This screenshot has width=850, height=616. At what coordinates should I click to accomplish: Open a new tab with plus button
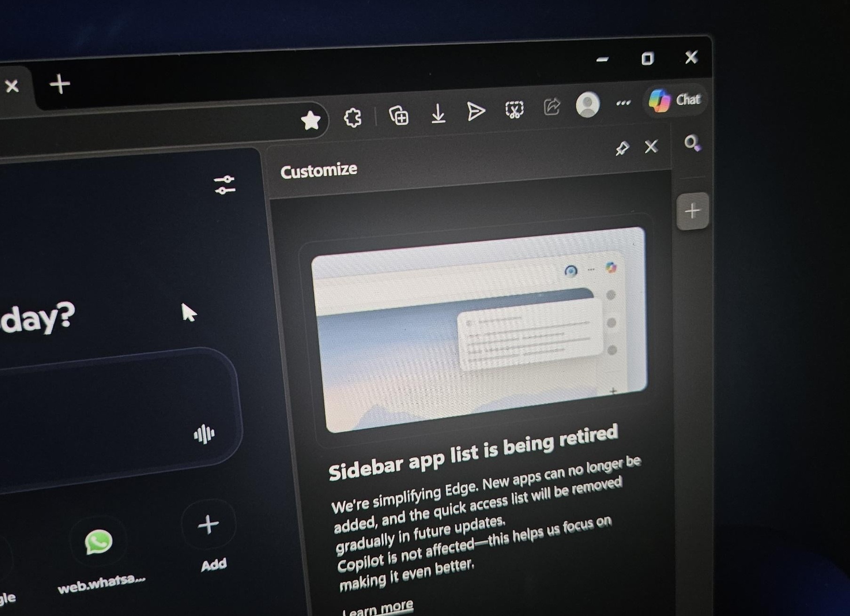(60, 85)
